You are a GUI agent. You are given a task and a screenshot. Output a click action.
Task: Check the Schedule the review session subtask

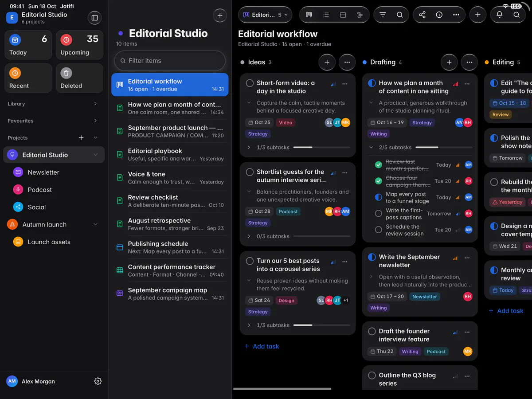[x=378, y=230]
